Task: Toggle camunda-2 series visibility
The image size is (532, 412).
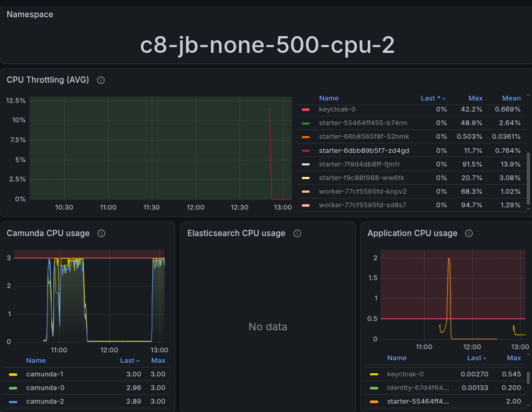Action: (45, 401)
